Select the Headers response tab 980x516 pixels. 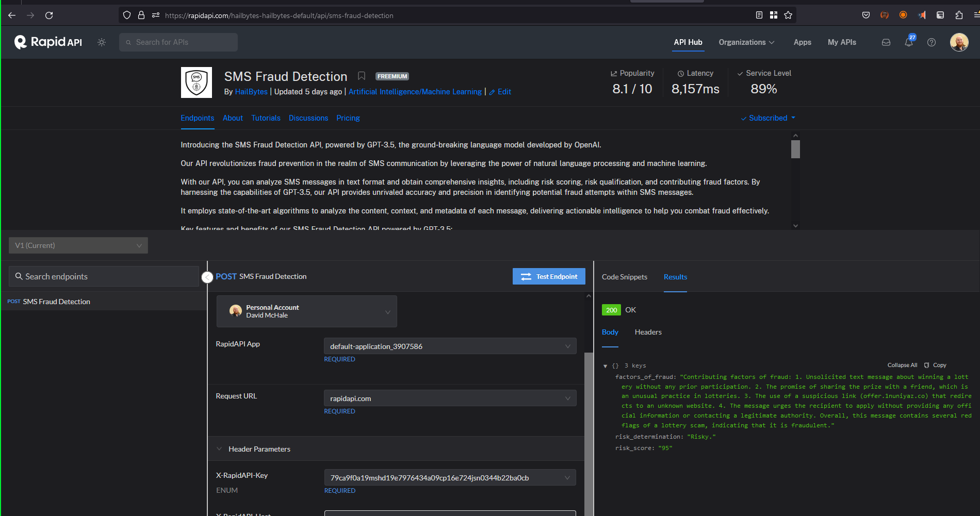click(648, 332)
